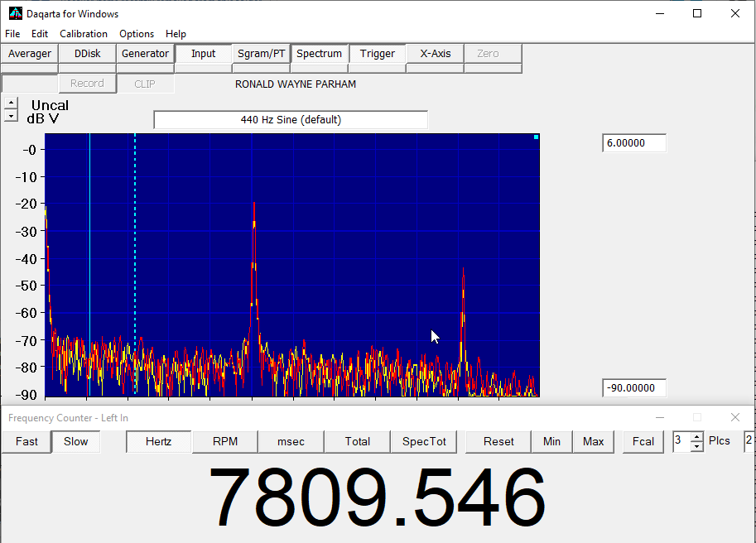Select RPM units in the Frequency Counter
The image size is (756, 543).
coord(224,441)
